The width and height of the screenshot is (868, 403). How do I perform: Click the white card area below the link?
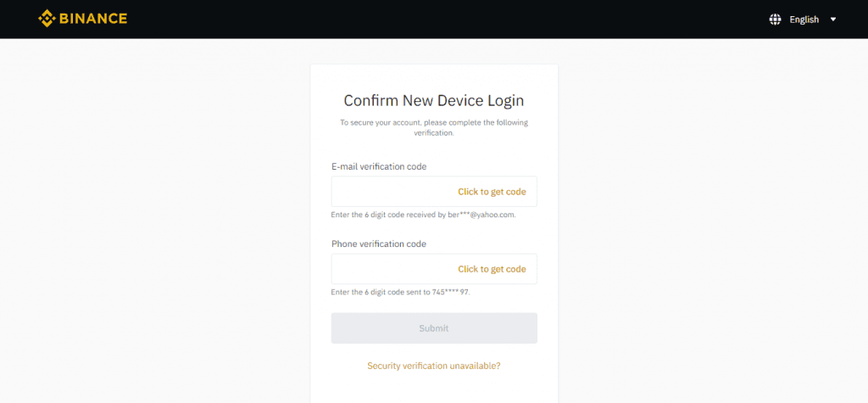tap(434, 389)
